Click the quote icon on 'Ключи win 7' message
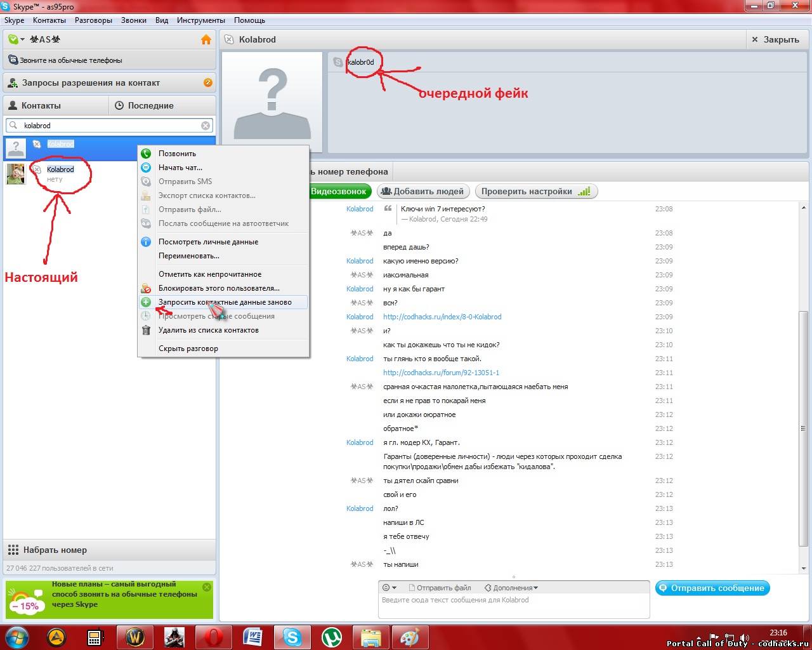Image resolution: width=812 pixels, height=650 pixels. pyautogui.click(x=388, y=209)
